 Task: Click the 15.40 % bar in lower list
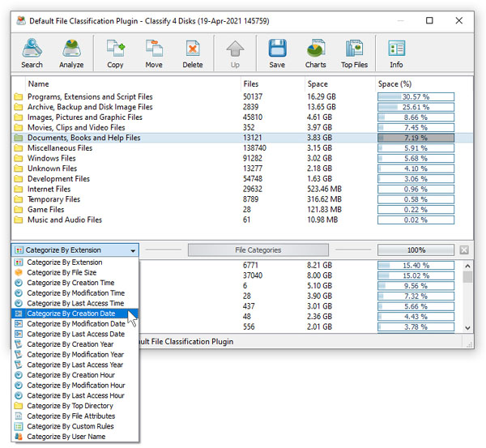pos(416,266)
